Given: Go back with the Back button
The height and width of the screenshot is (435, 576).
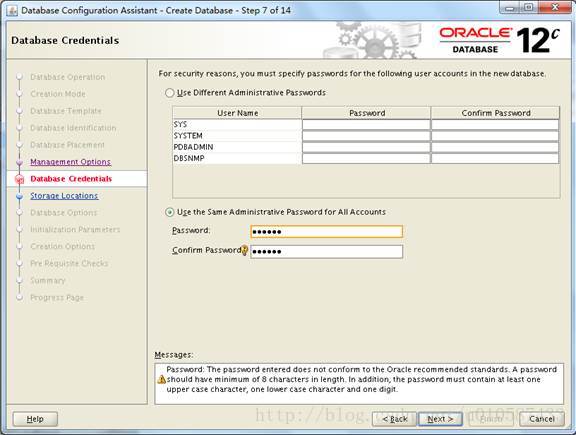Looking at the screenshot, I should pos(395,419).
